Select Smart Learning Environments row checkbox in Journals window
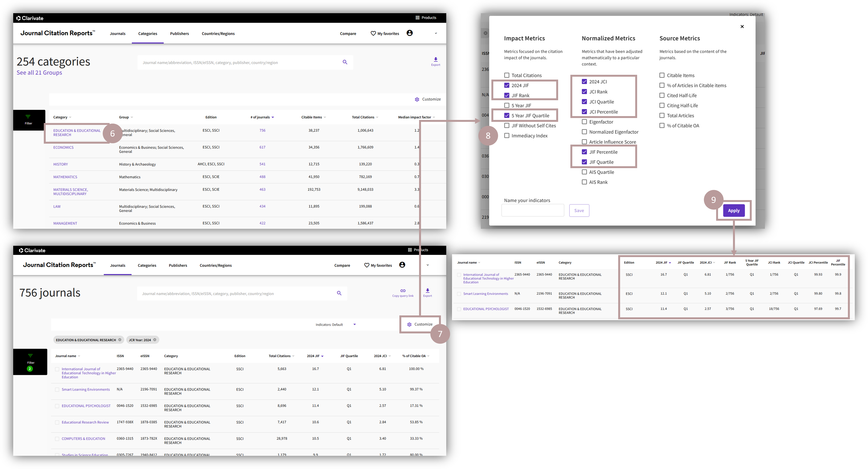868x469 pixels. click(x=57, y=389)
